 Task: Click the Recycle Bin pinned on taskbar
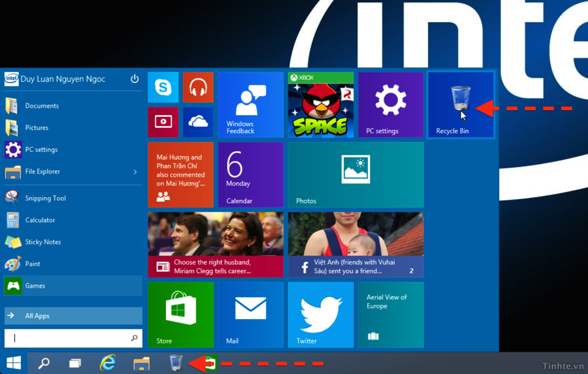[176, 363]
